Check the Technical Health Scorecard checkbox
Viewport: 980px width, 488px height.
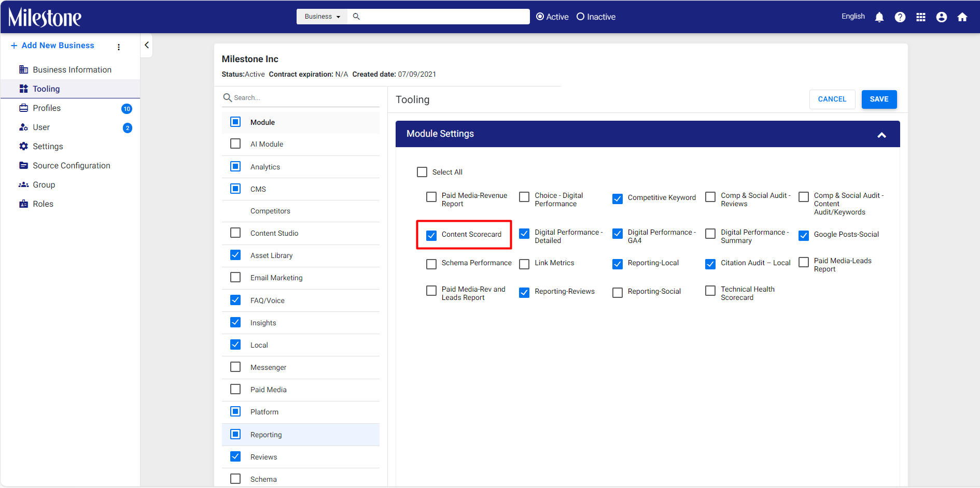click(x=710, y=291)
